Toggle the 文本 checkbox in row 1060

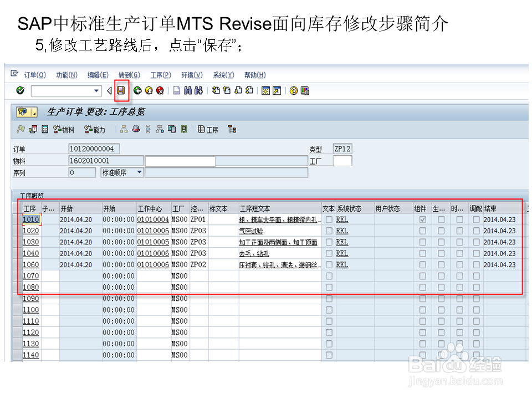[x=329, y=265]
